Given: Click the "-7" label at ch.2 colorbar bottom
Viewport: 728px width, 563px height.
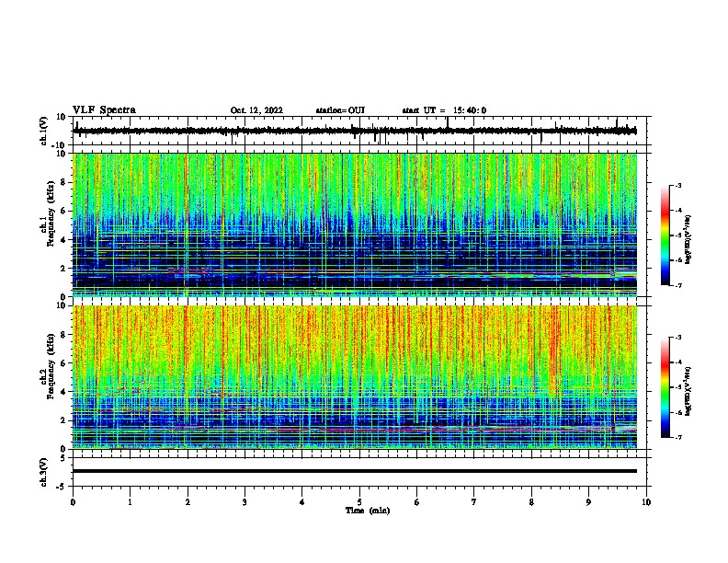Looking at the screenshot, I should [678, 437].
